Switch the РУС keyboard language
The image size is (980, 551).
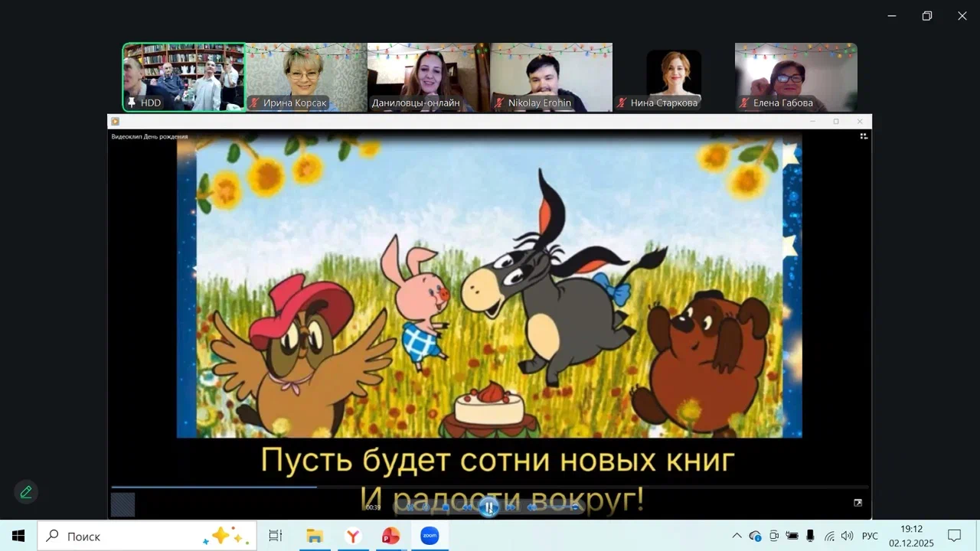click(870, 536)
